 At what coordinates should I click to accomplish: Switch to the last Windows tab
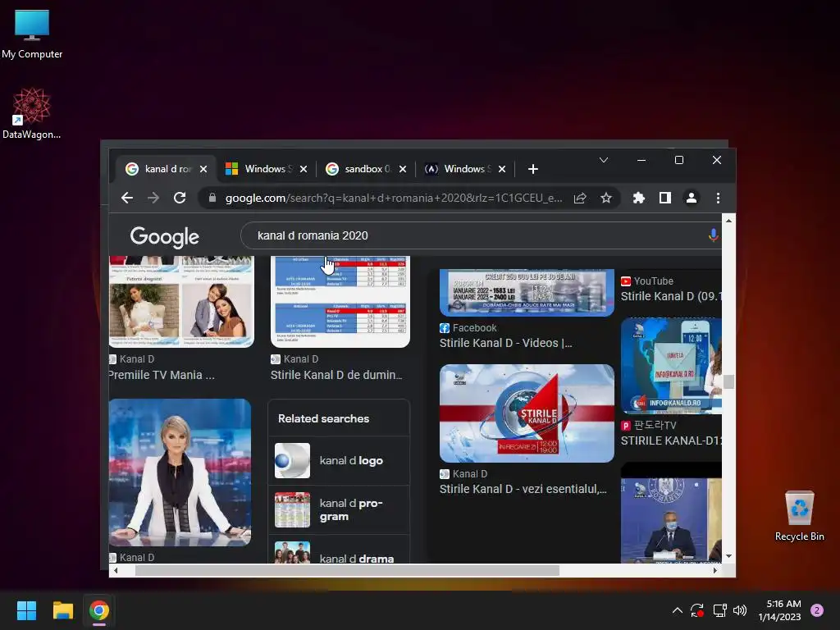(465, 169)
